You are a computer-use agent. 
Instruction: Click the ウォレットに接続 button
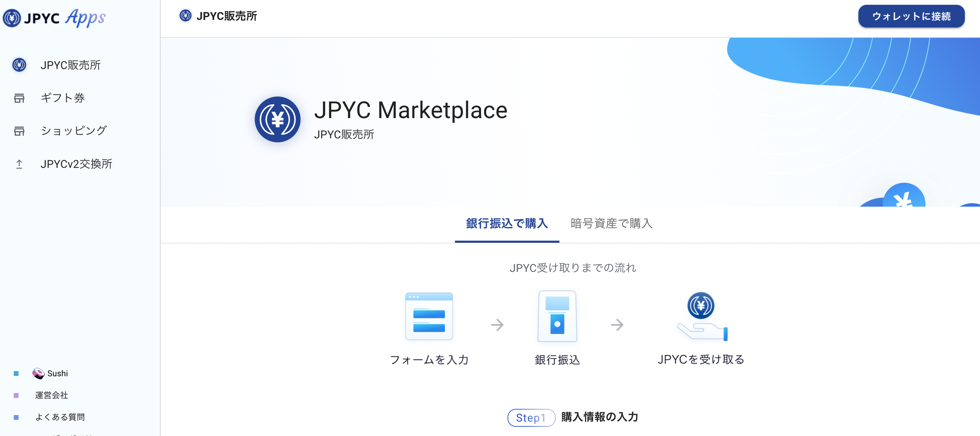911,16
